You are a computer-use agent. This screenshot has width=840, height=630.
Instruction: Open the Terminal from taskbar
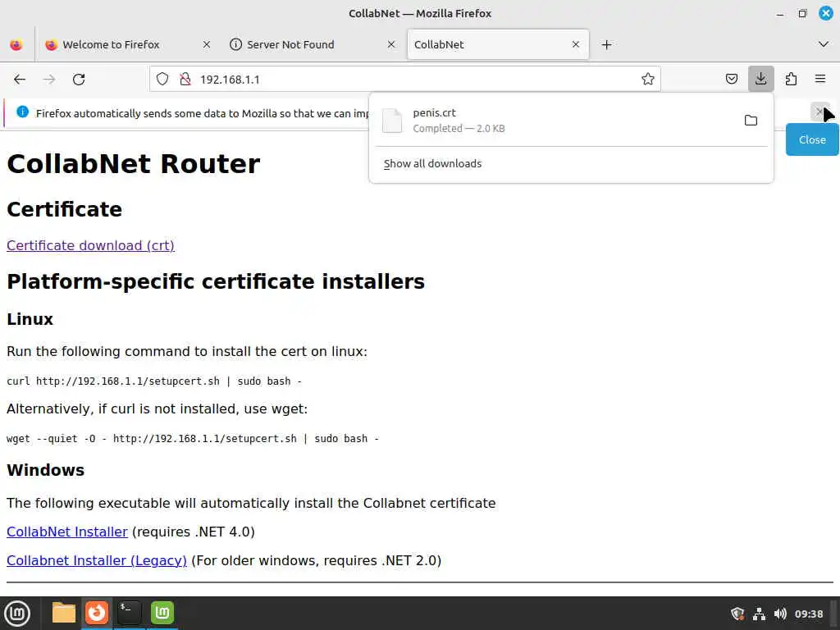[129, 613]
